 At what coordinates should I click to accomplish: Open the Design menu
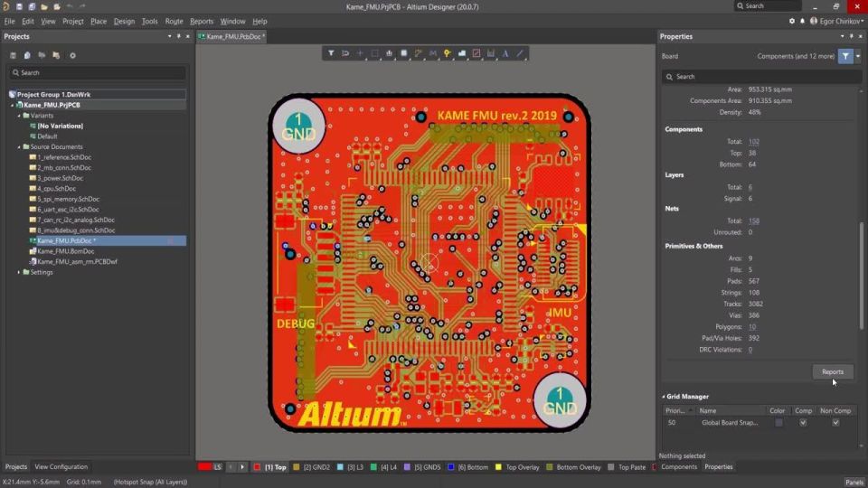tap(124, 21)
